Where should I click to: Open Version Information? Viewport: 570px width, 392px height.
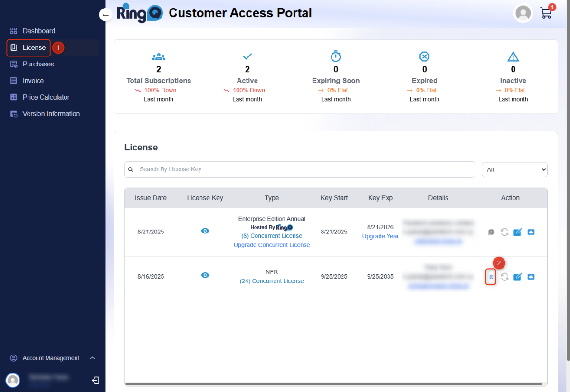click(51, 113)
